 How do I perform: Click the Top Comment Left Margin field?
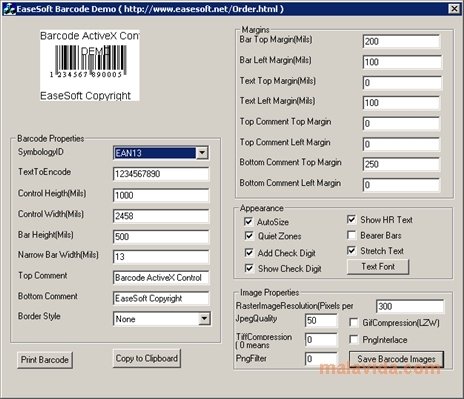pyautogui.click(x=401, y=144)
